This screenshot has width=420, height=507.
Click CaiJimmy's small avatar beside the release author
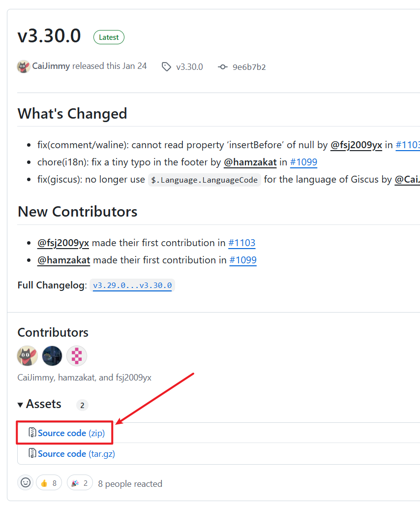click(x=24, y=66)
